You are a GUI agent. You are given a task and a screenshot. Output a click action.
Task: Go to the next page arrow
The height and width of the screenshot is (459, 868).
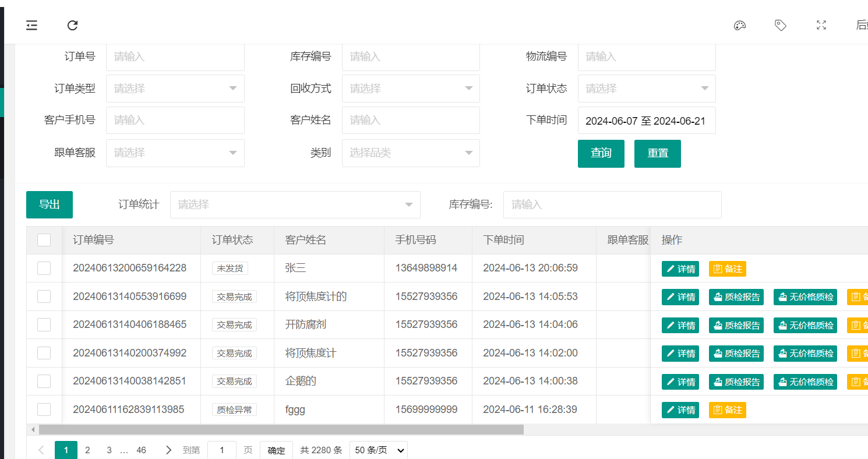coord(168,450)
